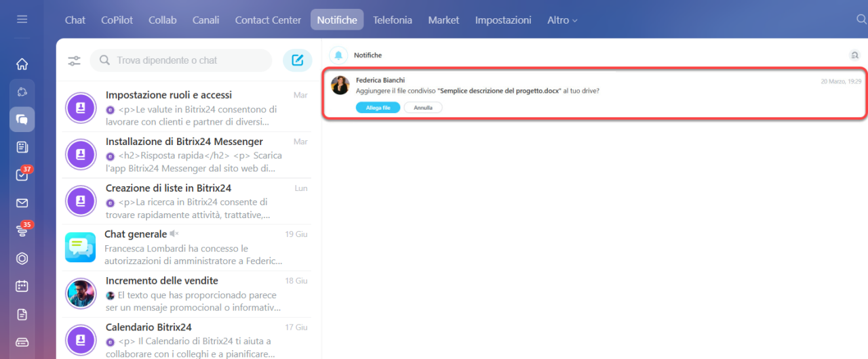This screenshot has width=868, height=359.
Task: Open the CoPilot sidebar icon
Action: click(x=22, y=91)
